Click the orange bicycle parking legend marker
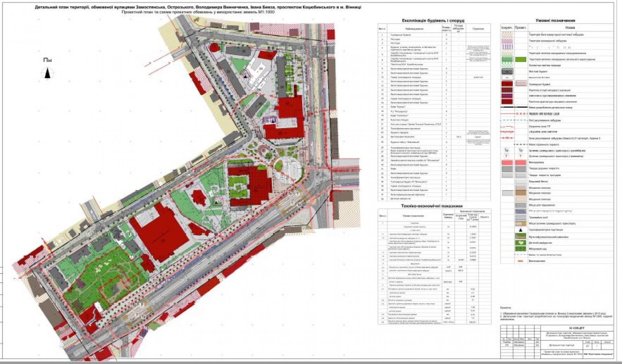Viewport: 622px width, 364px height. pos(521,261)
